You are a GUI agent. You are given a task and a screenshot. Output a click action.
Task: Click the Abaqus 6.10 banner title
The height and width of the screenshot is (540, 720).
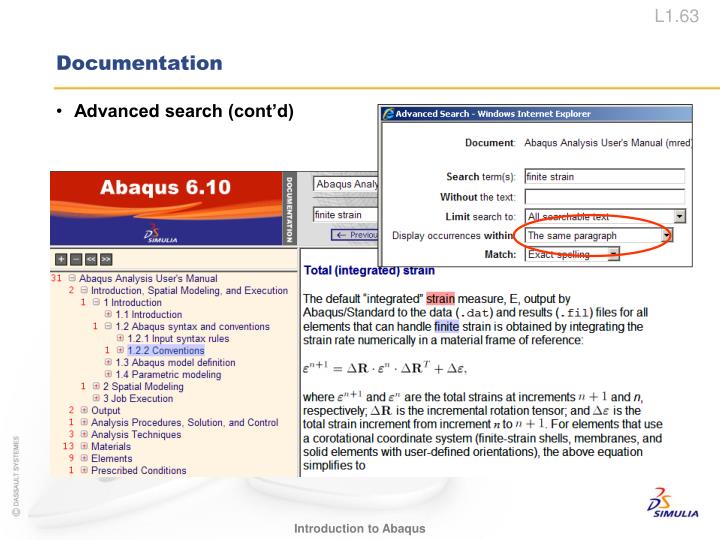[165, 187]
